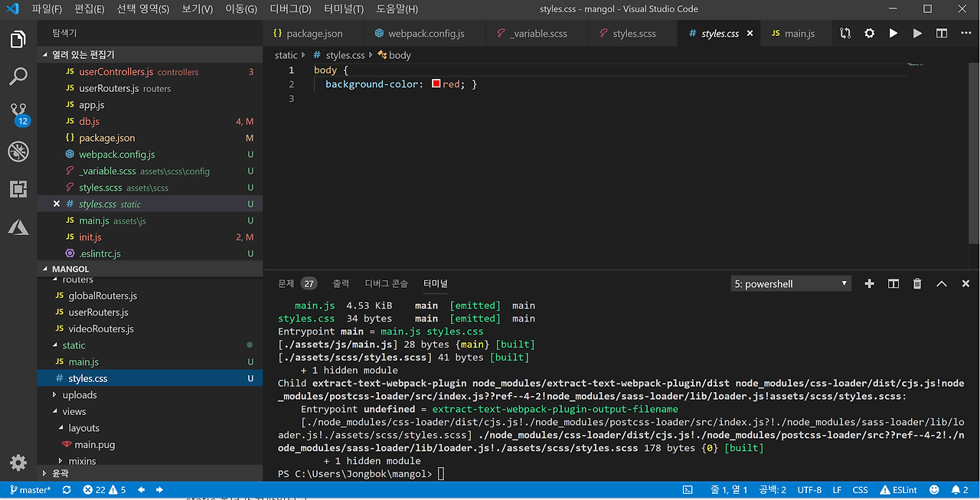
Task: Click master branch in status bar
Action: (29, 490)
